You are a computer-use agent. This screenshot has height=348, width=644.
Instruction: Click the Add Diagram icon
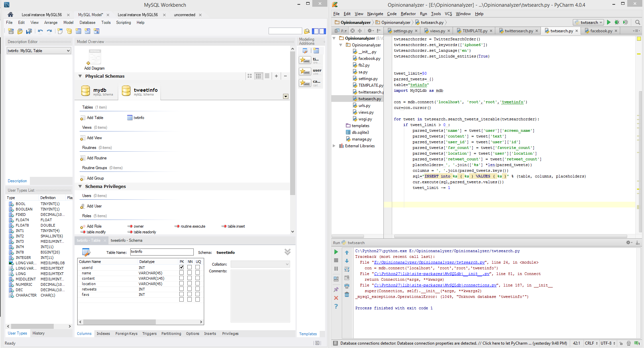click(95, 57)
